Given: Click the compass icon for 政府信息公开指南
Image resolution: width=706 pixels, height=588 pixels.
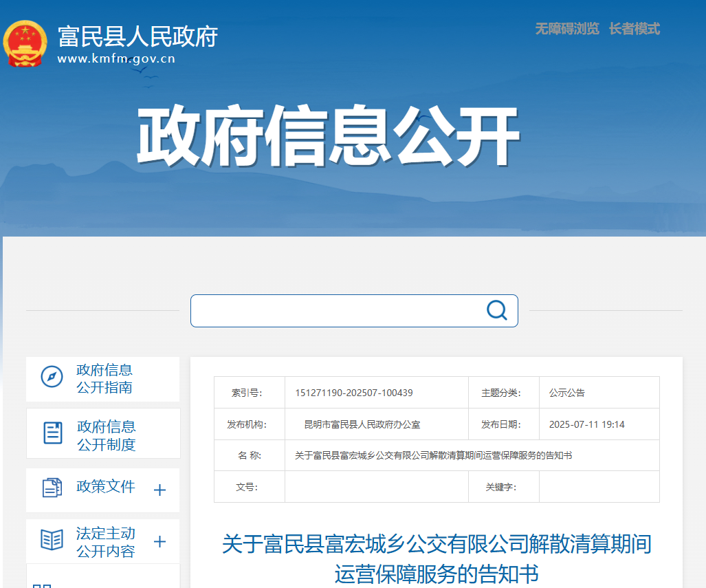Looking at the screenshot, I should pos(52,377).
